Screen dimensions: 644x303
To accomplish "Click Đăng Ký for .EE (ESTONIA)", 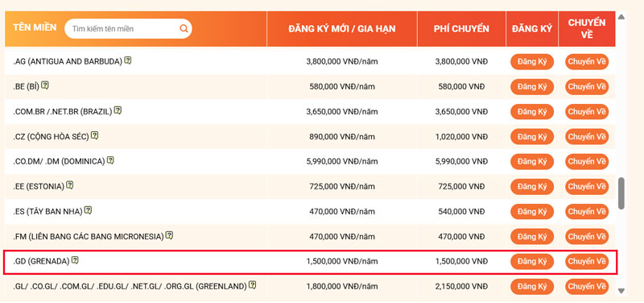I will 532,187.
